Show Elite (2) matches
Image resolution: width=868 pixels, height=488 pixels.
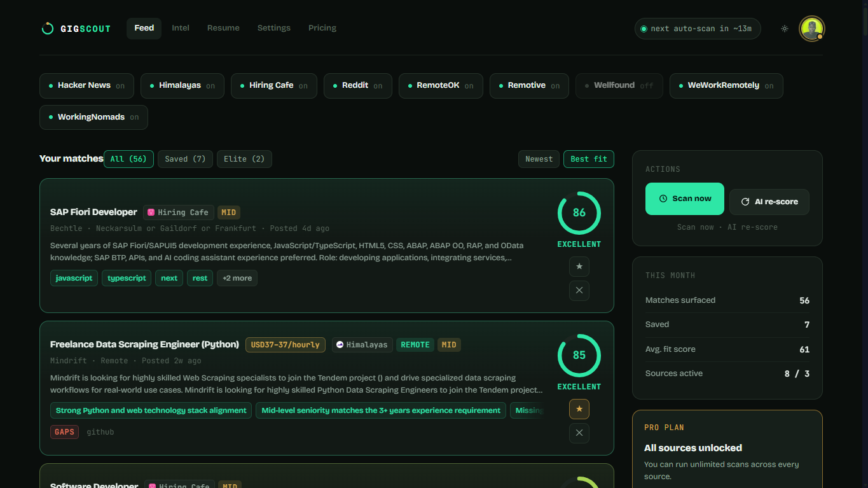[244, 159]
